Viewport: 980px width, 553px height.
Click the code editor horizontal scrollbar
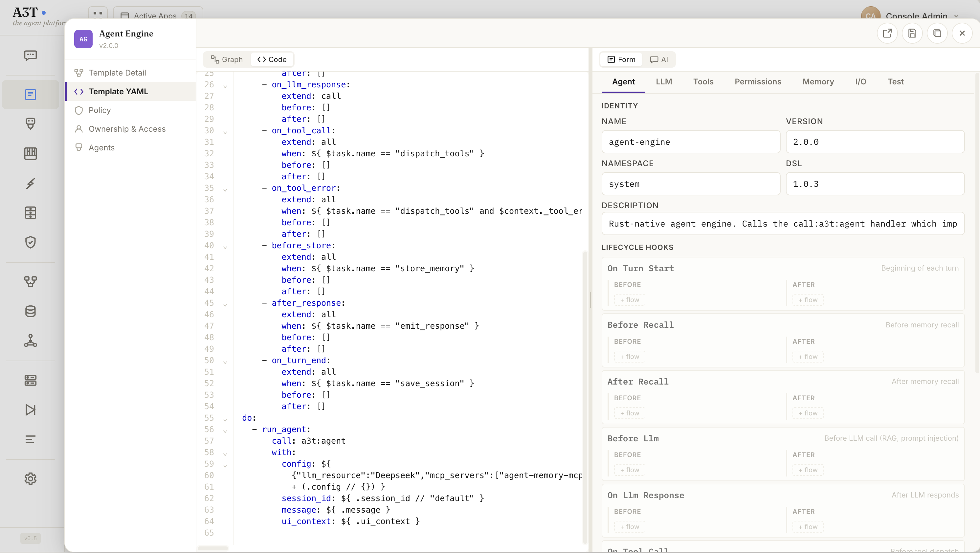click(213, 548)
